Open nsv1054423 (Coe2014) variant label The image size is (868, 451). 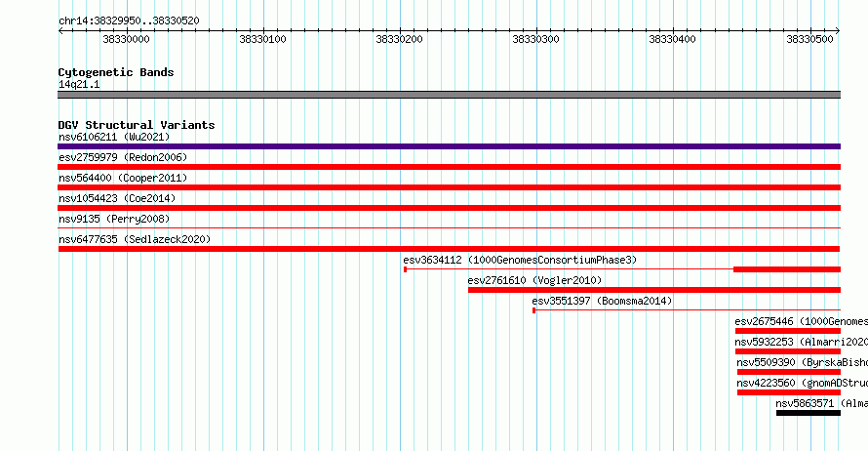117,198
